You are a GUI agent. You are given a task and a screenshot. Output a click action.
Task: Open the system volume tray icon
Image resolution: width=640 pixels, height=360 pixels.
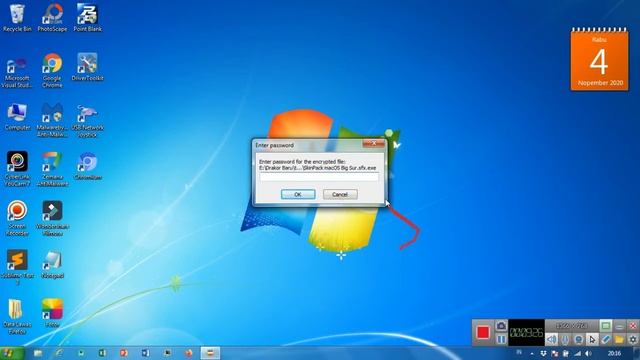point(588,353)
